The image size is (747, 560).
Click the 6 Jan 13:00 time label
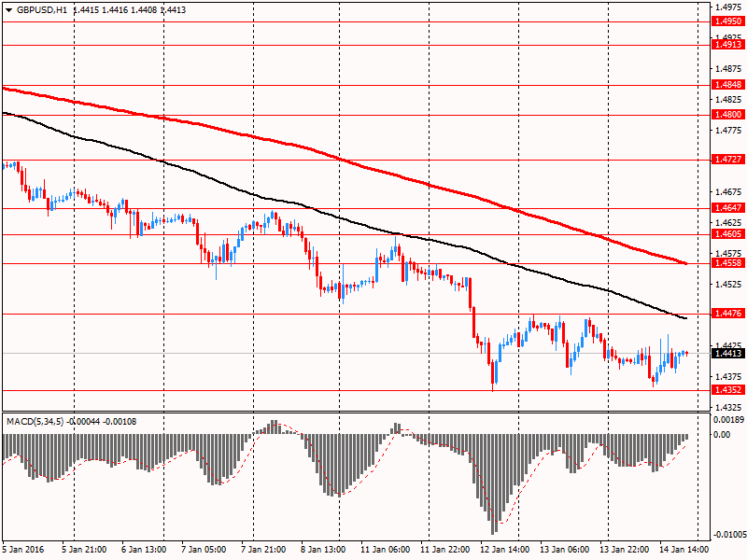tap(144, 550)
